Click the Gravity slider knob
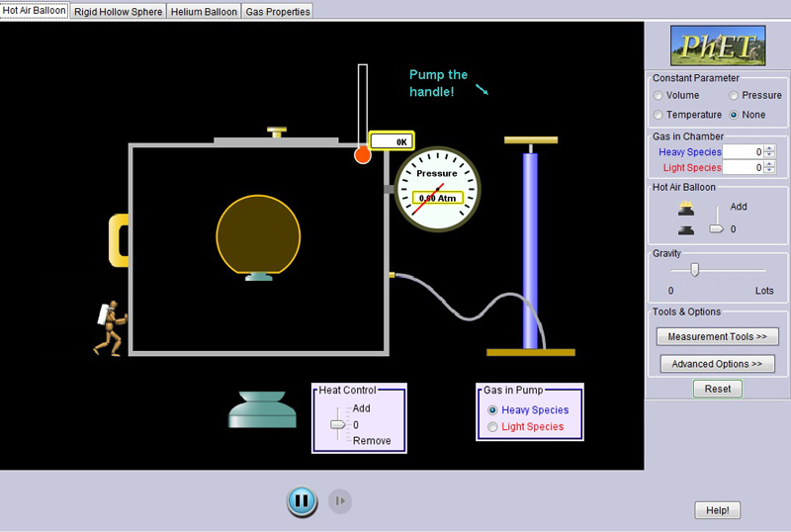 tap(695, 270)
